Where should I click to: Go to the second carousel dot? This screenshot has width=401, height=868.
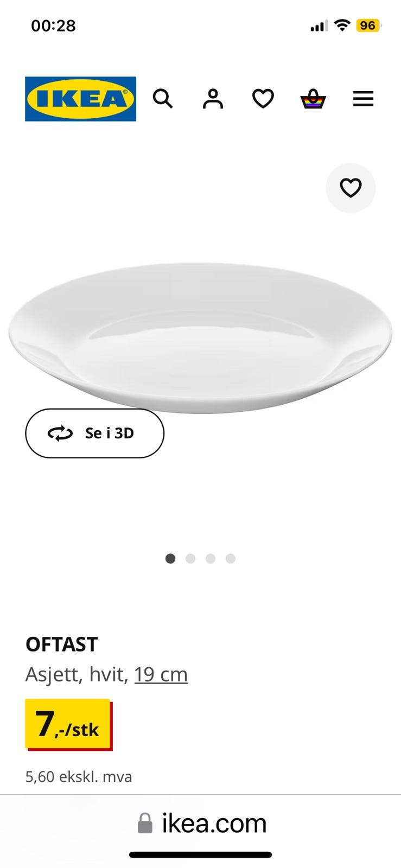click(190, 558)
